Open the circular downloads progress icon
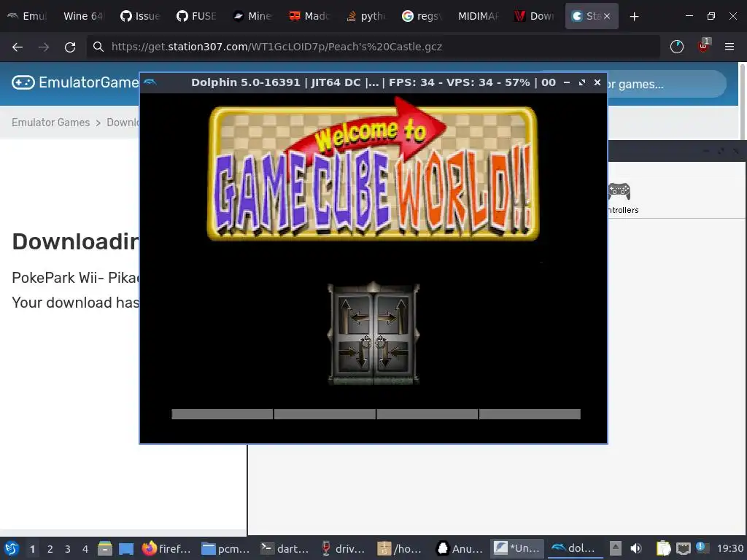747x560 pixels. pyautogui.click(x=676, y=47)
